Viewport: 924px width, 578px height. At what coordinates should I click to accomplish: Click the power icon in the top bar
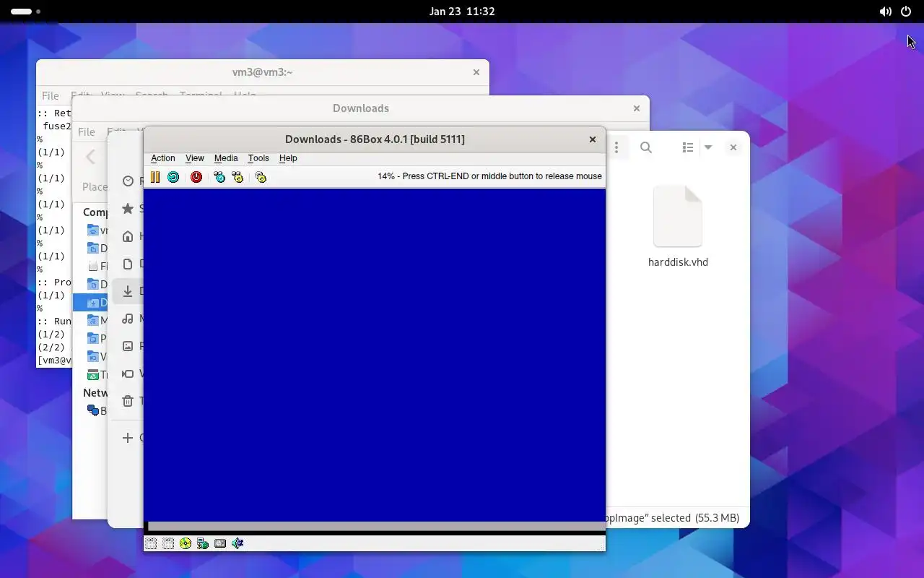click(x=906, y=12)
